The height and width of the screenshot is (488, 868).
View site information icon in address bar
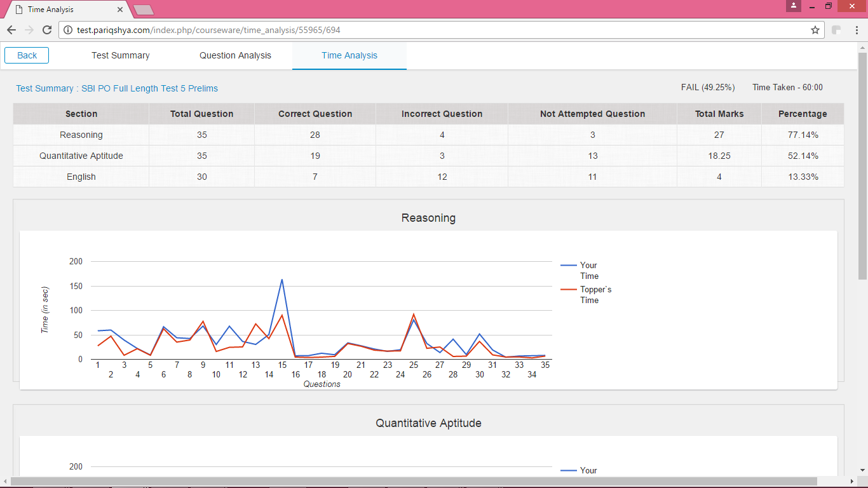68,30
